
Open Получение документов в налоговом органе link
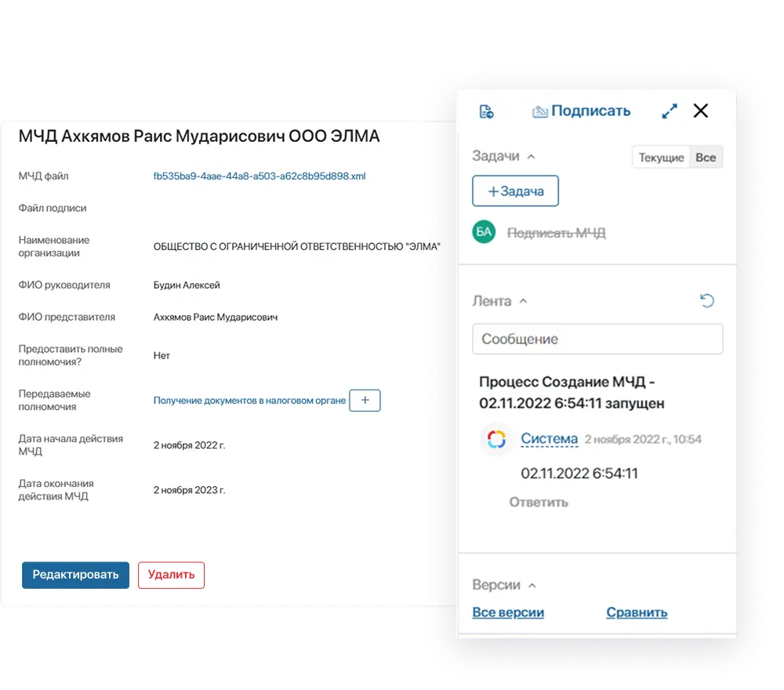[x=249, y=401]
